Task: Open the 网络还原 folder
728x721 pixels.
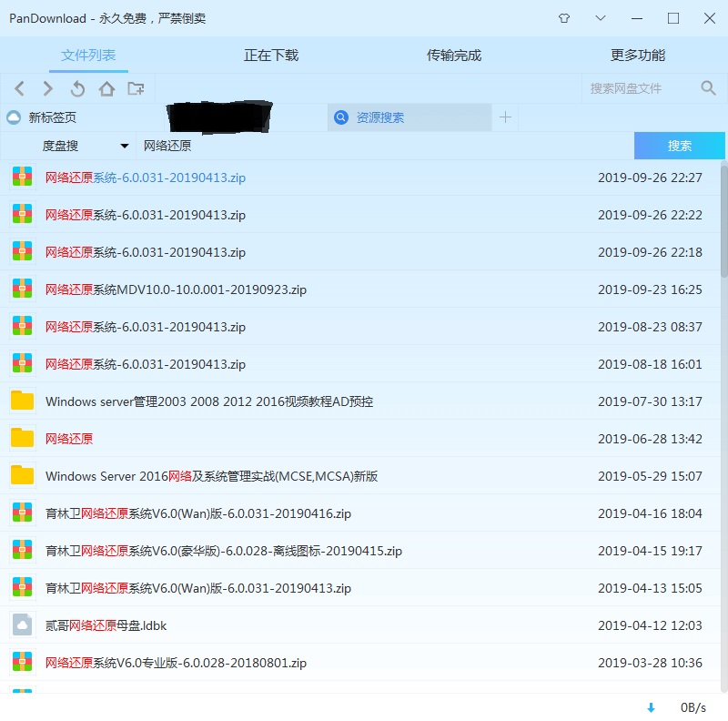Action: 69,439
